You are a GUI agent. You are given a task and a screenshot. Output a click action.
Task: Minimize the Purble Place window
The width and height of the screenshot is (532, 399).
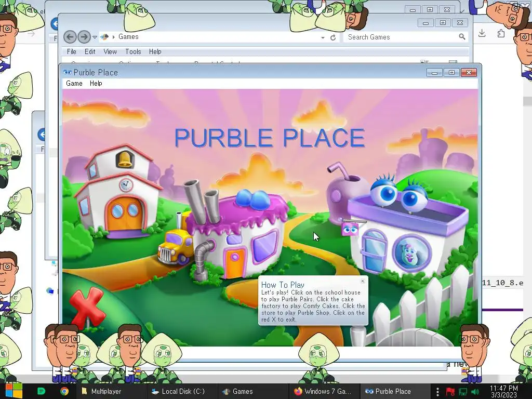click(434, 72)
